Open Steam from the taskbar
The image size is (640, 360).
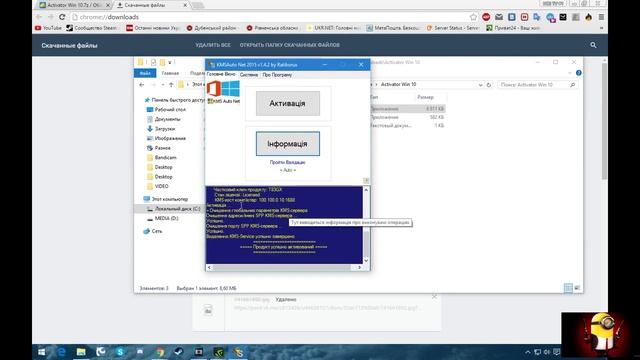pyautogui.click(x=179, y=352)
